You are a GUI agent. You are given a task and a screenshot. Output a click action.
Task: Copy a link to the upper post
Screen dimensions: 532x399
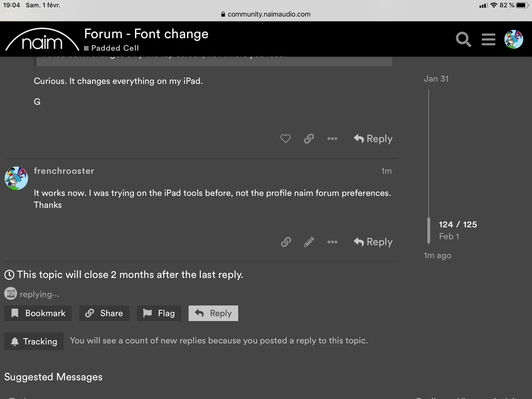coord(309,139)
